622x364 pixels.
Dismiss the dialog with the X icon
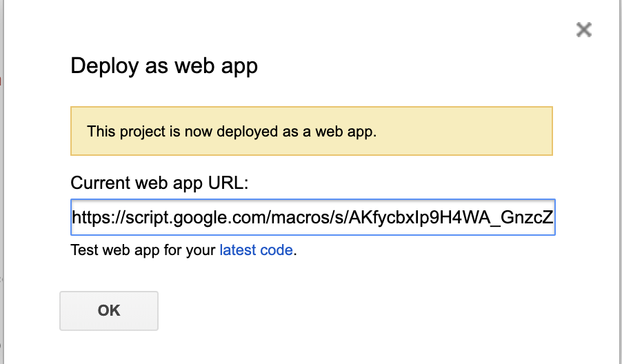(584, 30)
